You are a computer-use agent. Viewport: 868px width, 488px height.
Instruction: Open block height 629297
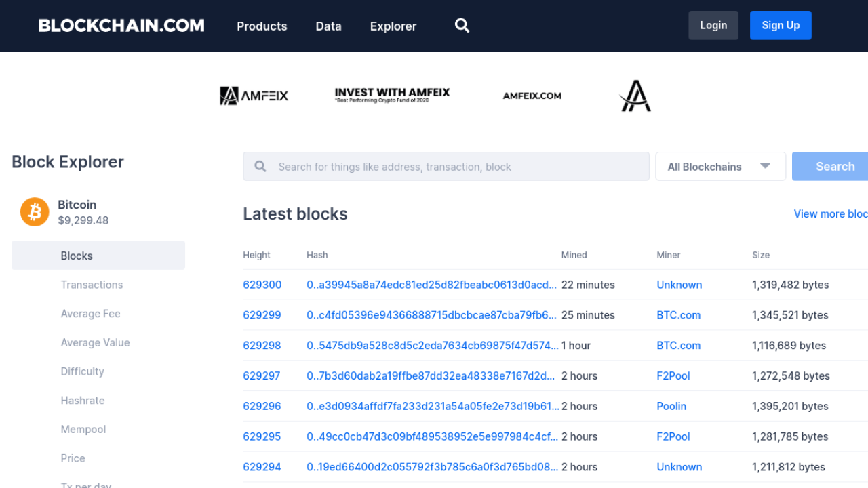click(262, 376)
